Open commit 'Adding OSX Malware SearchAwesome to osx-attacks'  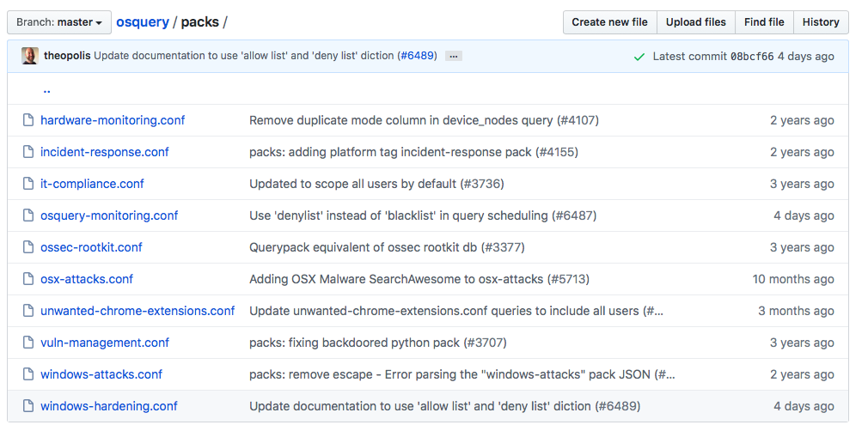tap(419, 279)
